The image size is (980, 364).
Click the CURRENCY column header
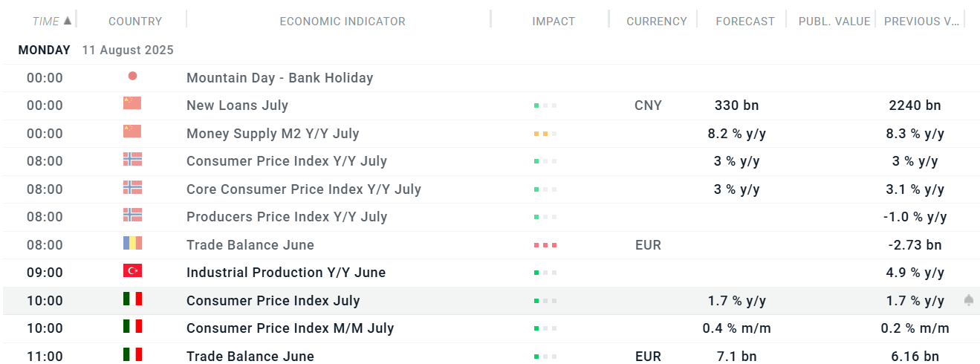[x=657, y=22]
